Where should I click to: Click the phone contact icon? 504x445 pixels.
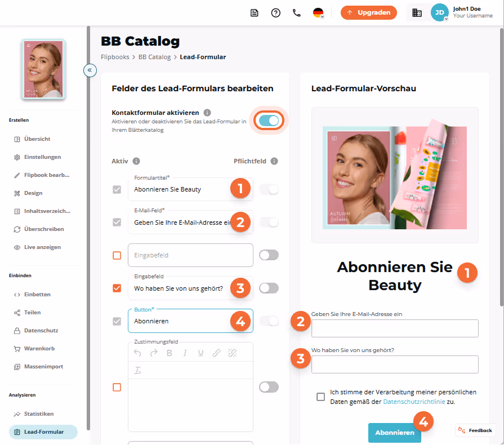[x=296, y=13]
